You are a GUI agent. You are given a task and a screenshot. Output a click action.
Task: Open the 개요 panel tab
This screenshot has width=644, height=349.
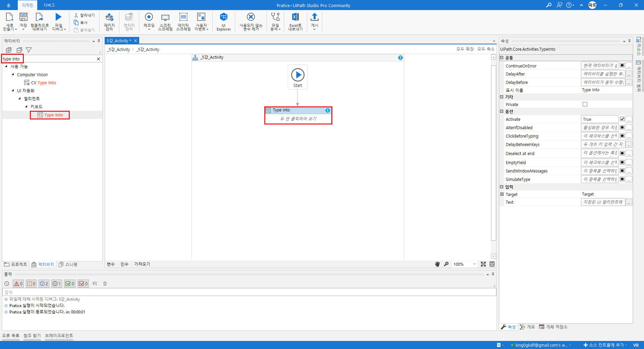(527, 327)
